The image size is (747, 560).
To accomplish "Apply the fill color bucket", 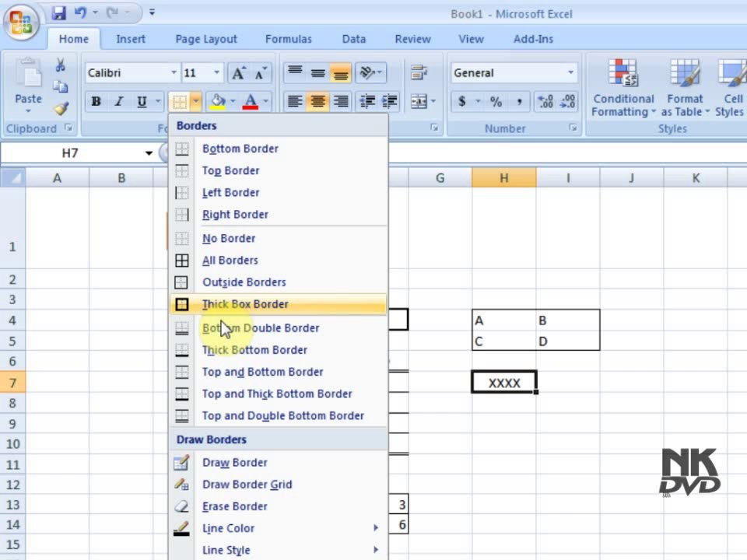I will coord(218,101).
